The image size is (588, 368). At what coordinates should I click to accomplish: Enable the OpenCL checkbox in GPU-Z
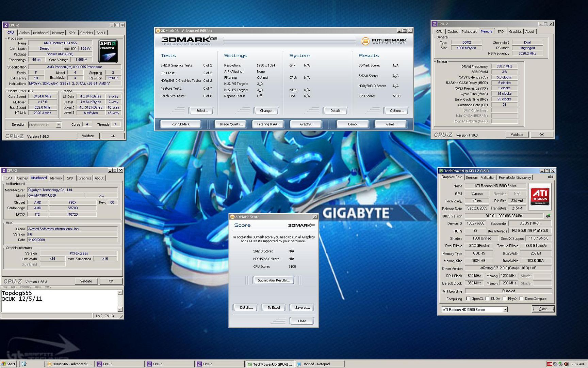[x=468, y=298]
